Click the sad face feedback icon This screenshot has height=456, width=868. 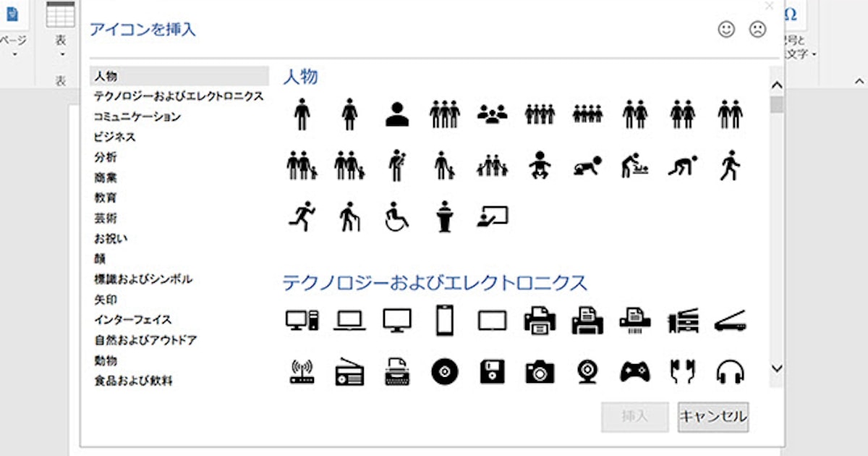(757, 30)
